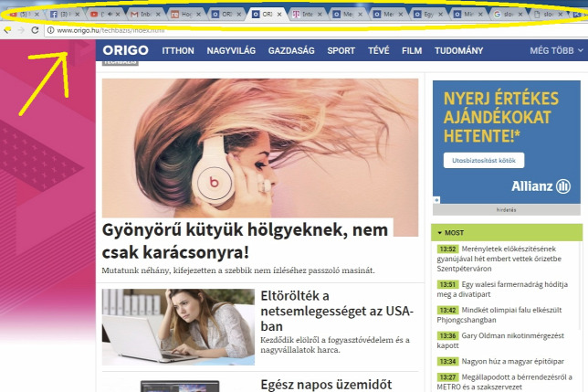This screenshot has height=392, width=588.
Task: Open the SPORT section
Action: pyautogui.click(x=341, y=50)
